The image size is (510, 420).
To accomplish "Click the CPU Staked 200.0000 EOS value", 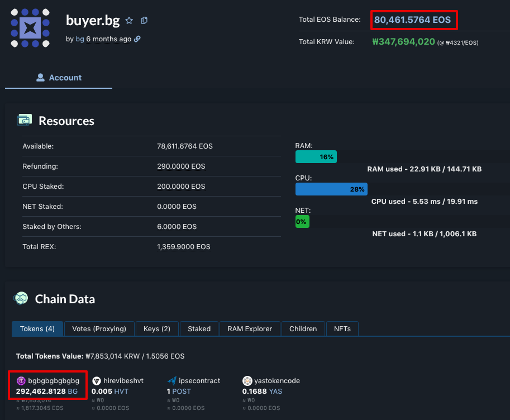I will point(181,187).
